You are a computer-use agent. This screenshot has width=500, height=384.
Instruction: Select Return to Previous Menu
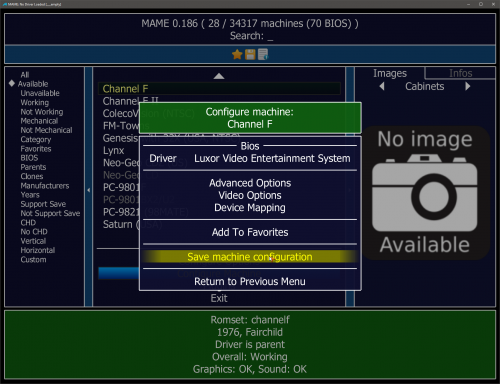250,282
